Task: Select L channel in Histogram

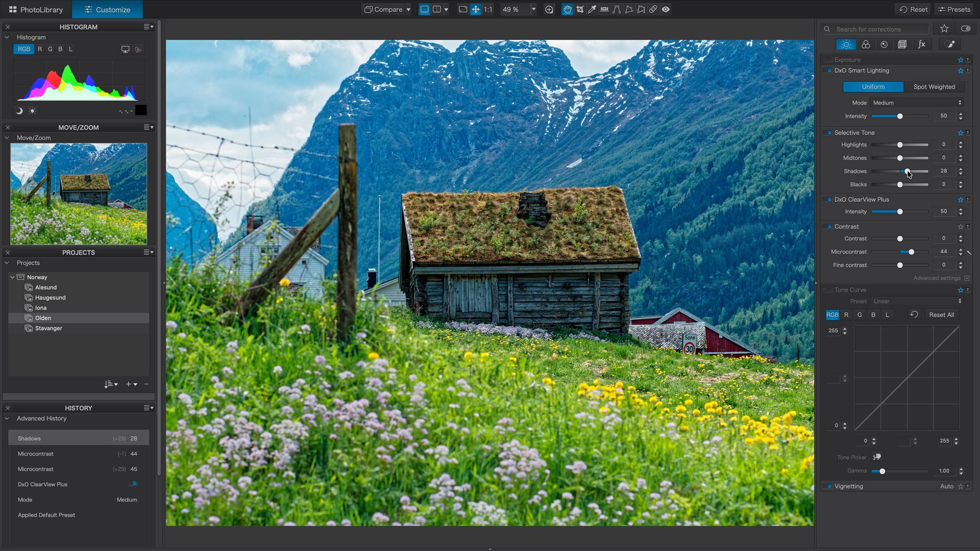Action: (70, 49)
